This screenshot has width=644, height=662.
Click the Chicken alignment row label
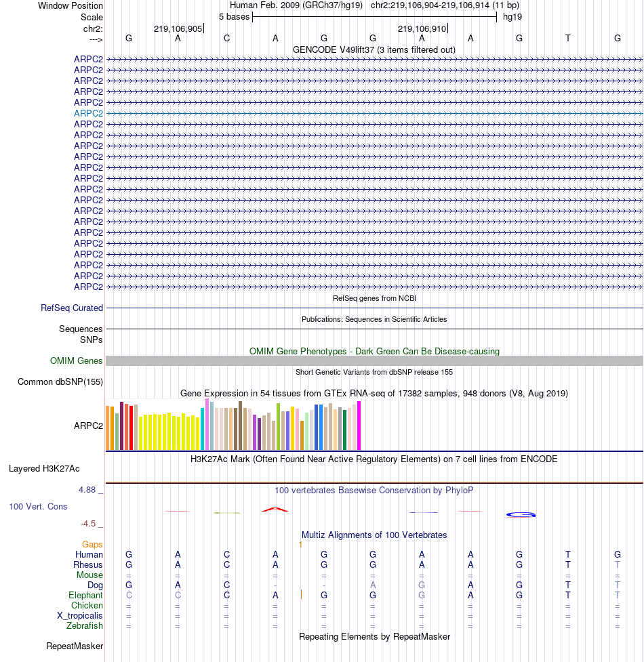click(x=87, y=606)
